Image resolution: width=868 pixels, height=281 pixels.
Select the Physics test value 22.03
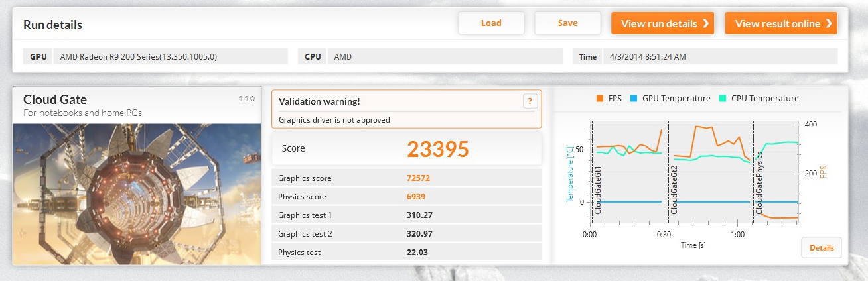pos(417,253)
